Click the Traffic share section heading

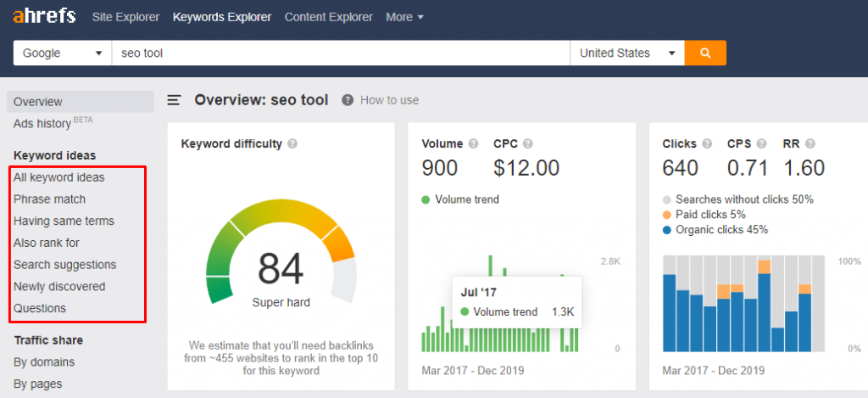(48, 340)
